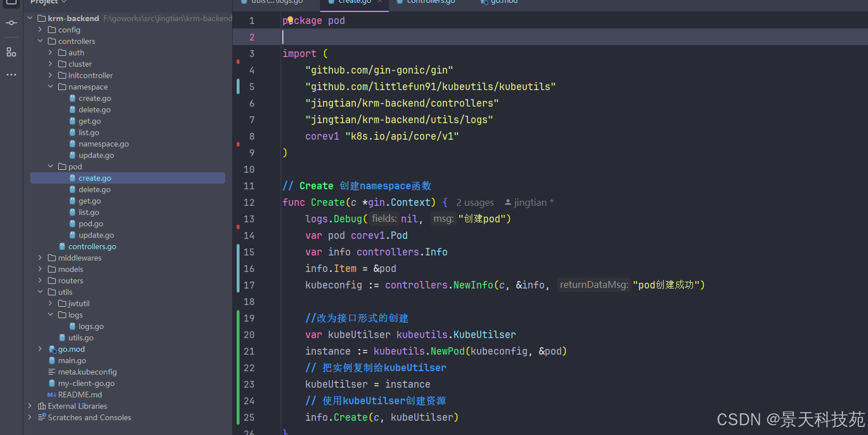The image size is (868, 435).
Task: Click the NewPod function call on line 21
Action: click(x=448, y=351)
